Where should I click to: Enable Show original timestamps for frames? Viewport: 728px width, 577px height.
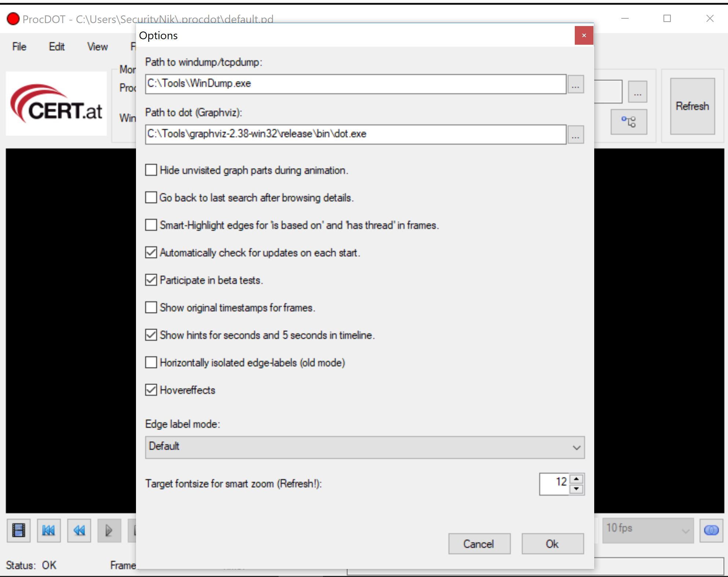point(151,308)
